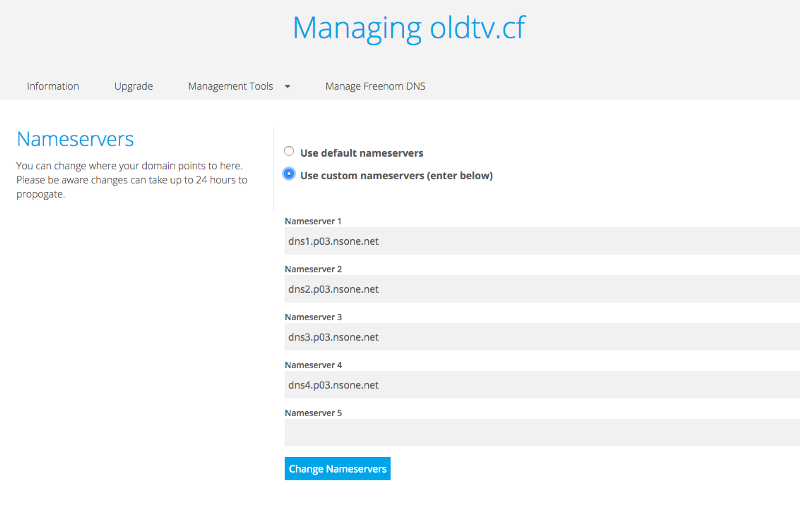The height and width of the screenshot is (509, 800).
Task: Focus the Nameserver 1 input field
Action: tap(542, 241)
